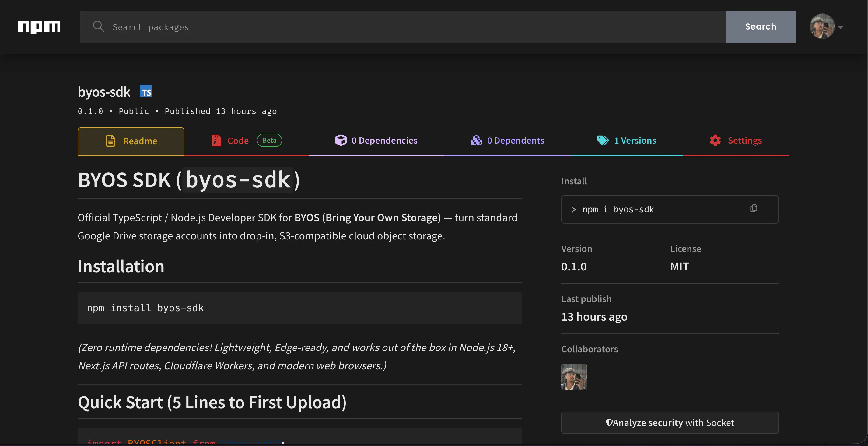Viewport: 868px width, 446px height.
Task: Click the Beta badge on Code tab
Action: [x=269, y=140]
